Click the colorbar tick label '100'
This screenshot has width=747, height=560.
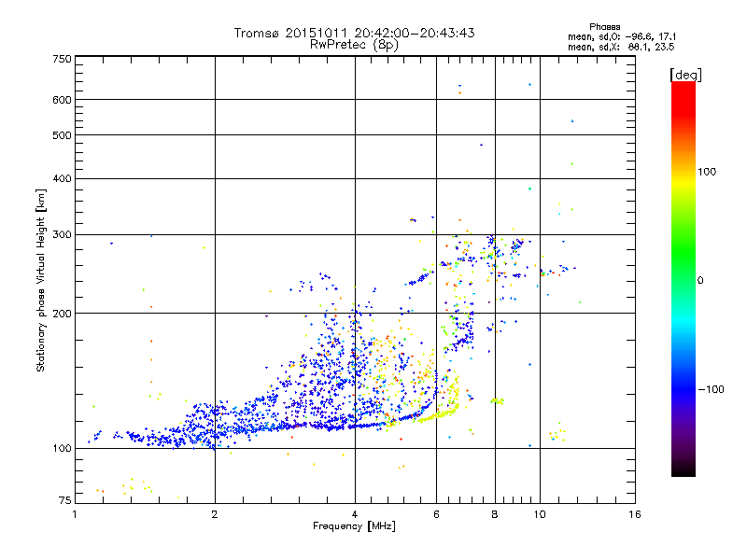[x=707, y=172]
